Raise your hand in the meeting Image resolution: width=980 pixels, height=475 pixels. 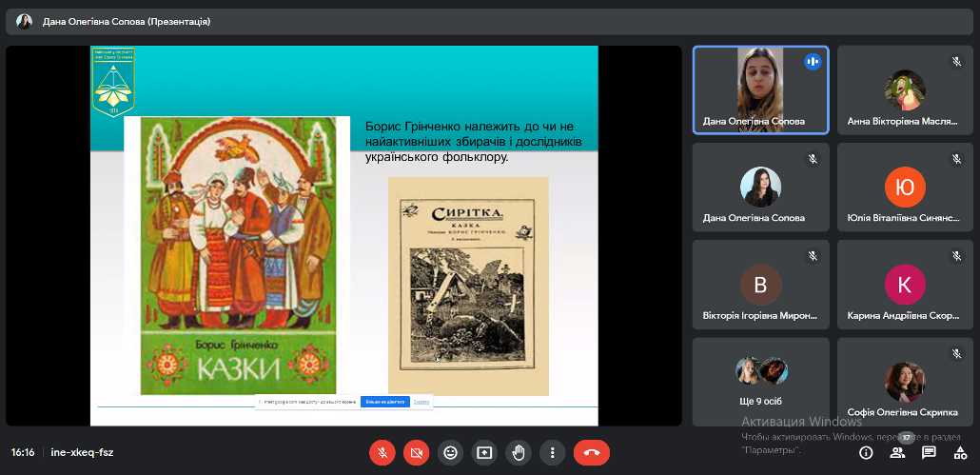point(519,452)
